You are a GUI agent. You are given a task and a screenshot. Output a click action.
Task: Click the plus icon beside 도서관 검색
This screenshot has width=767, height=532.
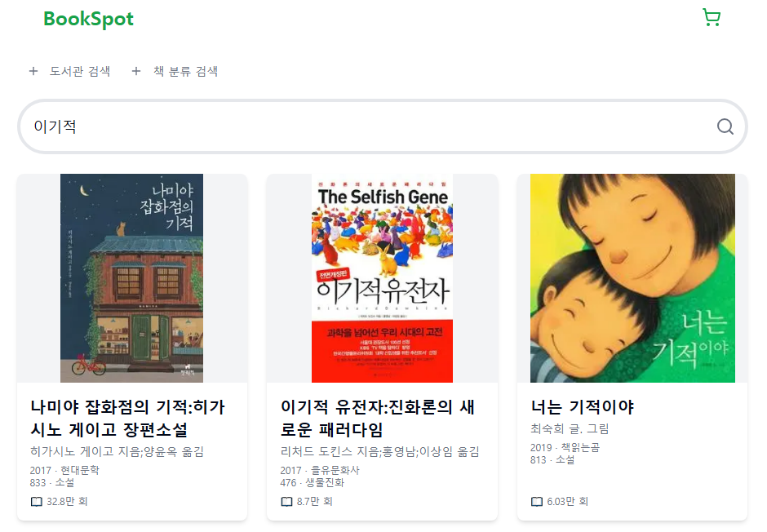33,71
